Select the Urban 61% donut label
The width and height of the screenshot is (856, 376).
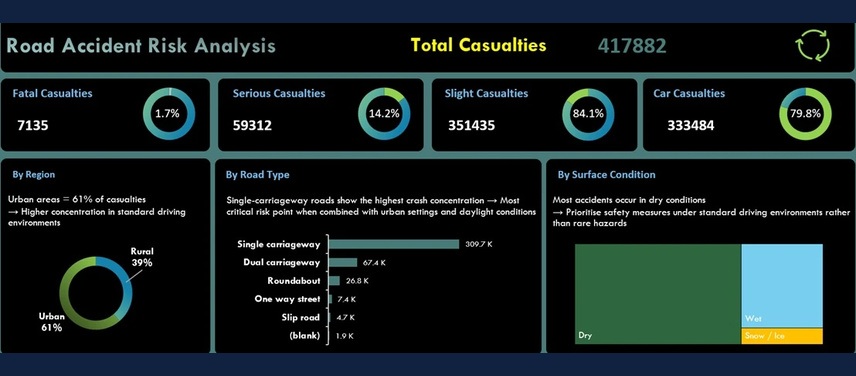[52, 322]
